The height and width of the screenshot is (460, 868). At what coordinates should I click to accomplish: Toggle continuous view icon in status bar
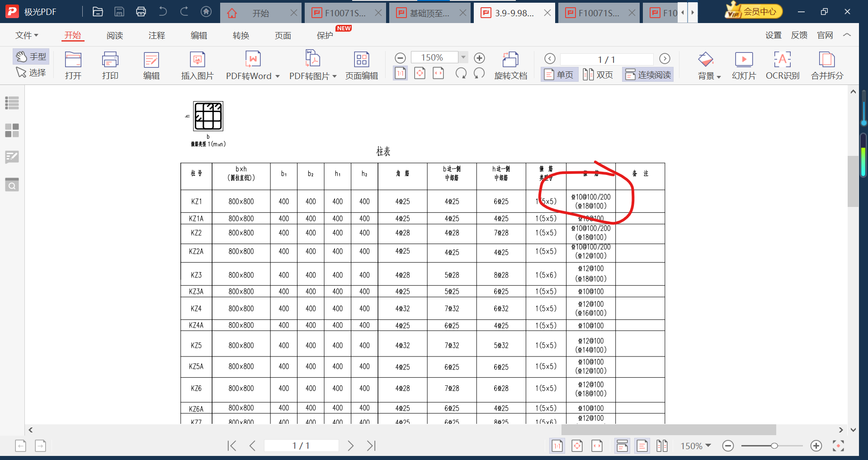pos(622,446)
